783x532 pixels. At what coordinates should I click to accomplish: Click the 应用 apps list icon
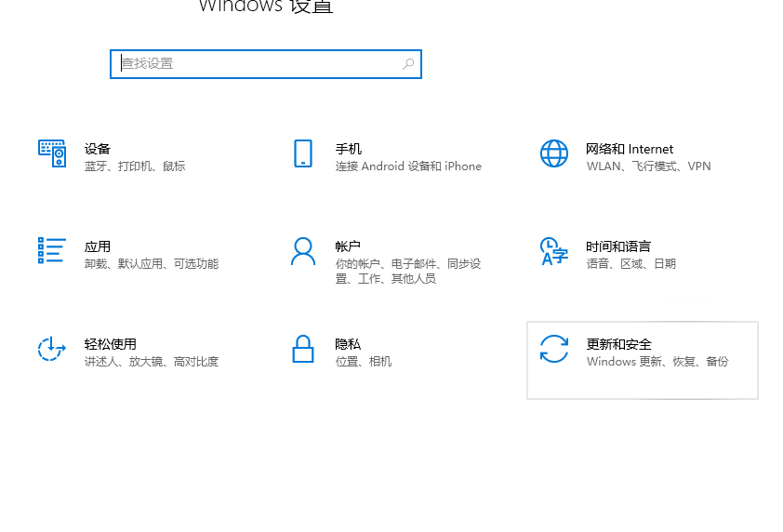[x=52, y=250]
